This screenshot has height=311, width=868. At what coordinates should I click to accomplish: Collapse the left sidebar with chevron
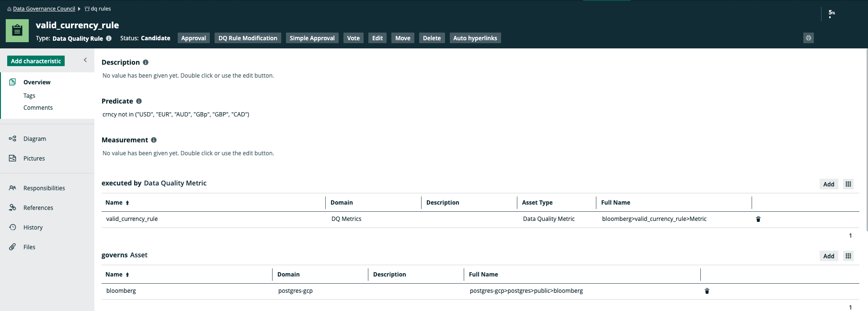tap(85, 60)
